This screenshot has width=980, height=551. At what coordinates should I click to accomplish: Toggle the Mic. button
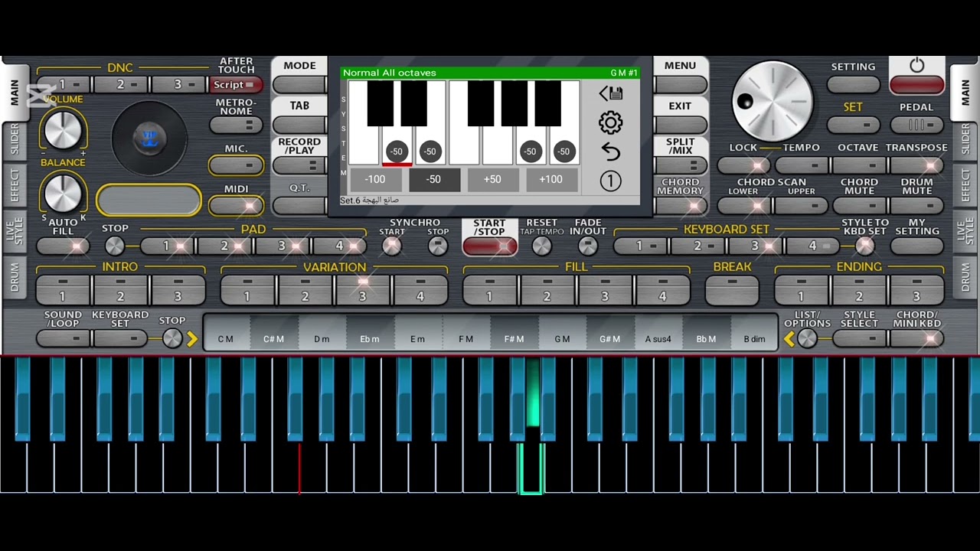[236, 165]
